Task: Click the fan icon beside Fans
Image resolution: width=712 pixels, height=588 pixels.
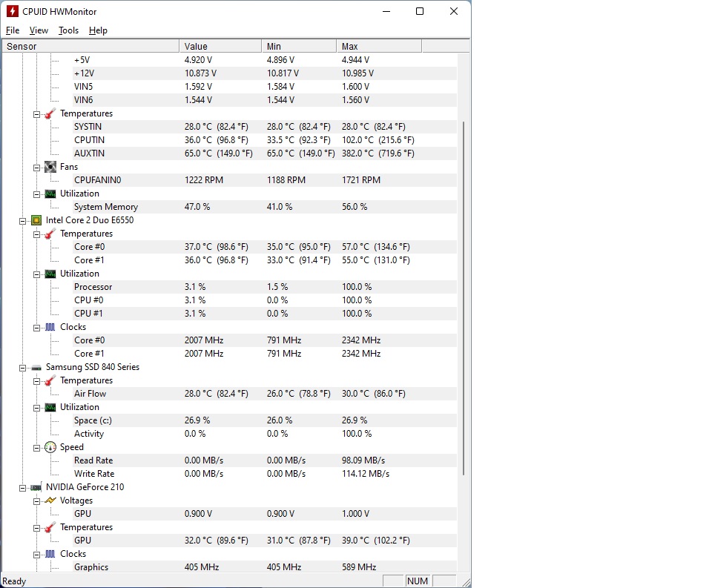Action: pyautogui.click(x=50, y=167)
